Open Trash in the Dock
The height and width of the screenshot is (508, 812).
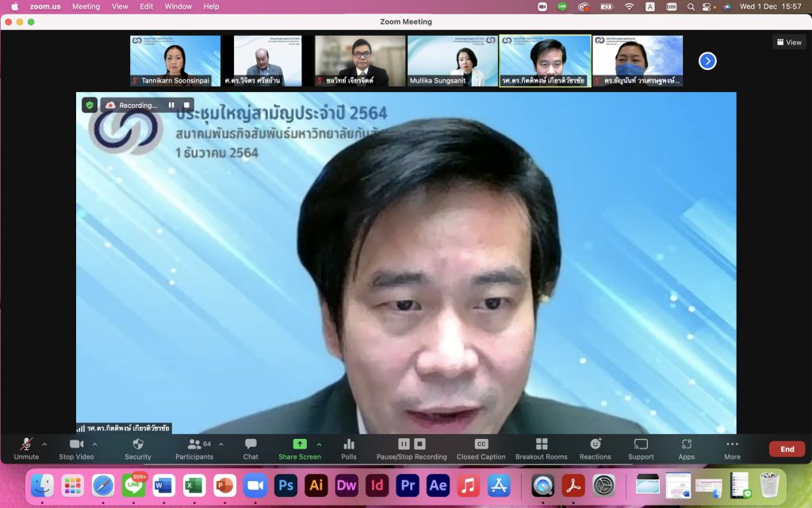769,486
